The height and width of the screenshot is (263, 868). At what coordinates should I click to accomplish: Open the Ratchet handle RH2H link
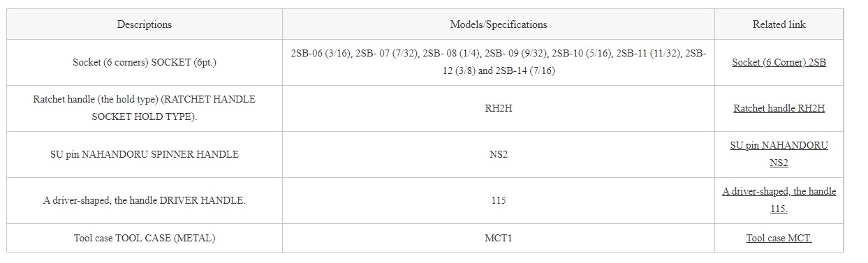tap(779, 108)
